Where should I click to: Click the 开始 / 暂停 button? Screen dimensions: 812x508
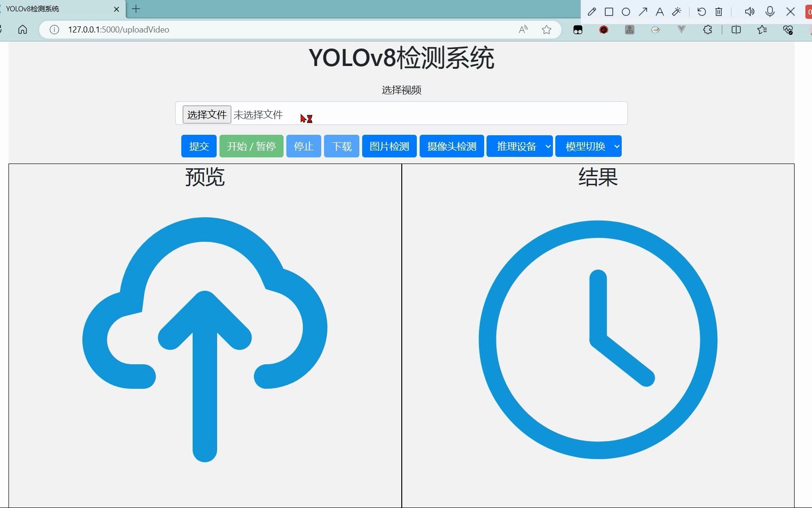pyautogui.click(x=252, y=146)
